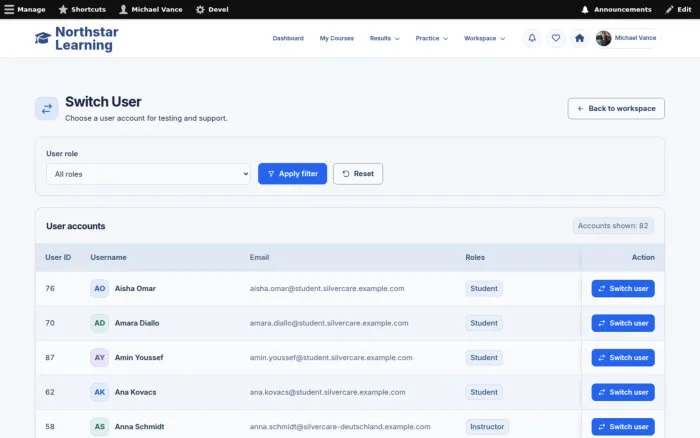Click the username Anna Schmidt
The height and width of the screenshot is (438, 700).
139,427
